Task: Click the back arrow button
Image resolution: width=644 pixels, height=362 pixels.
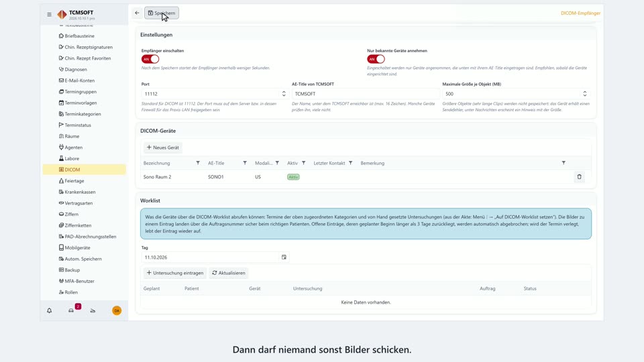Action: pos(137,13)
